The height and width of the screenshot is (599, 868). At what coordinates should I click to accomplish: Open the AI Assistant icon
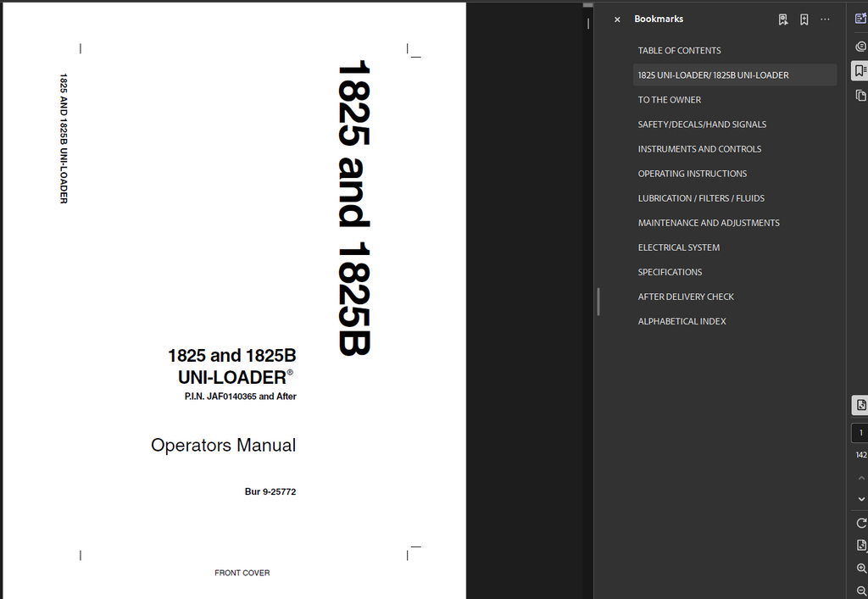coord(860,19)
